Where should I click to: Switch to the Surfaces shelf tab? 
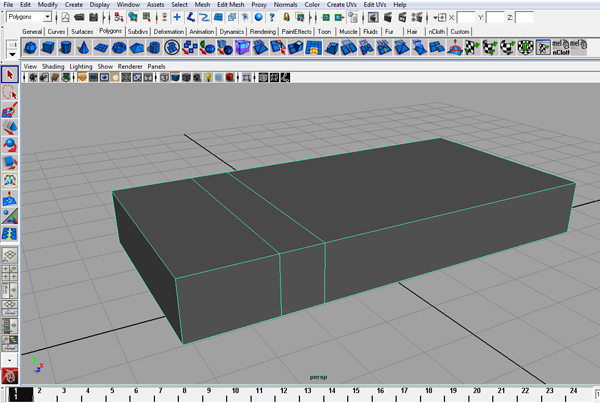[82, 32]
